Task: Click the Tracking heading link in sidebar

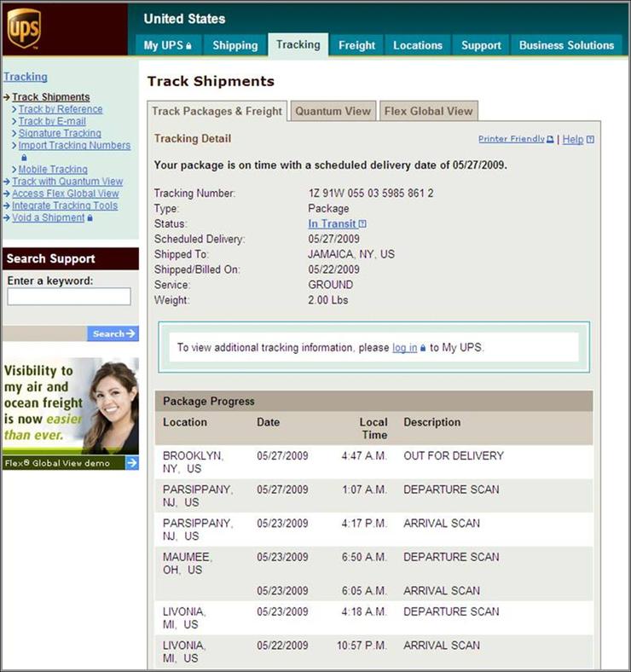Action: coord(26,77)
